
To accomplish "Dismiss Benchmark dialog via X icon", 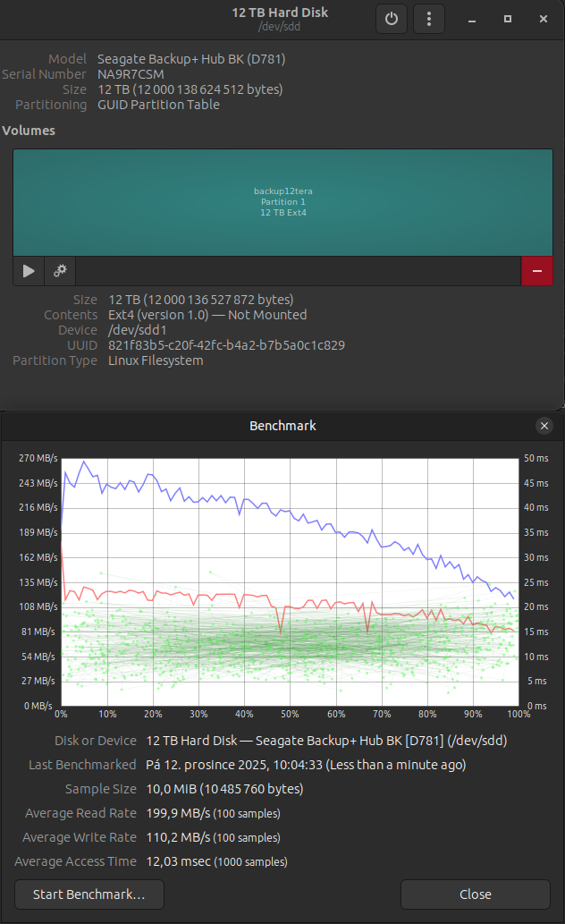I will pyautogui.click(x=544, y=426).
